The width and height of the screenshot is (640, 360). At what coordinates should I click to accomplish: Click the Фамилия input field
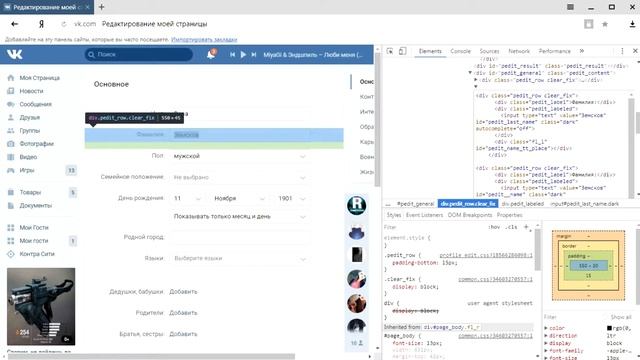coord(239,135)
